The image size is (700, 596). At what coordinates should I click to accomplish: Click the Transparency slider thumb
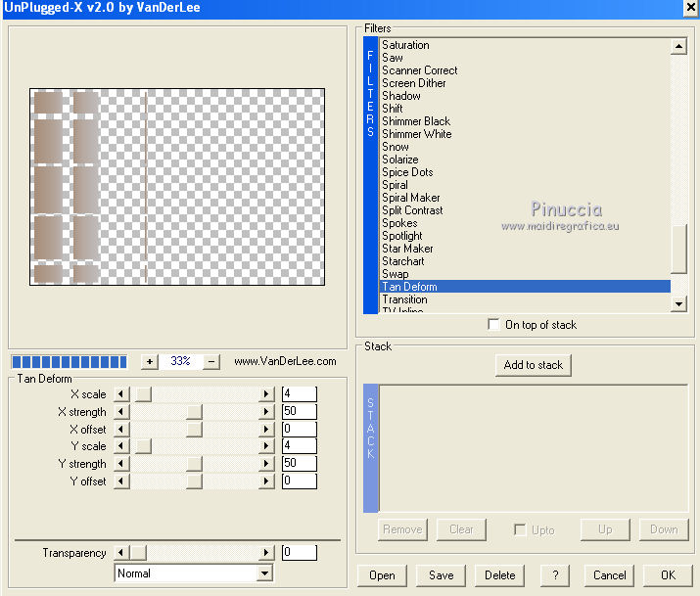(x=138, y=553)
